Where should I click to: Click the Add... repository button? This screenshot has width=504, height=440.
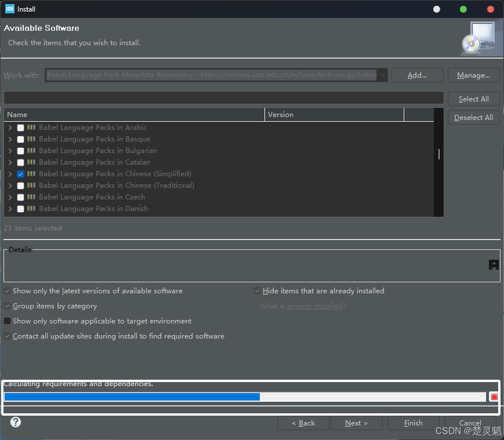(417, 75)
